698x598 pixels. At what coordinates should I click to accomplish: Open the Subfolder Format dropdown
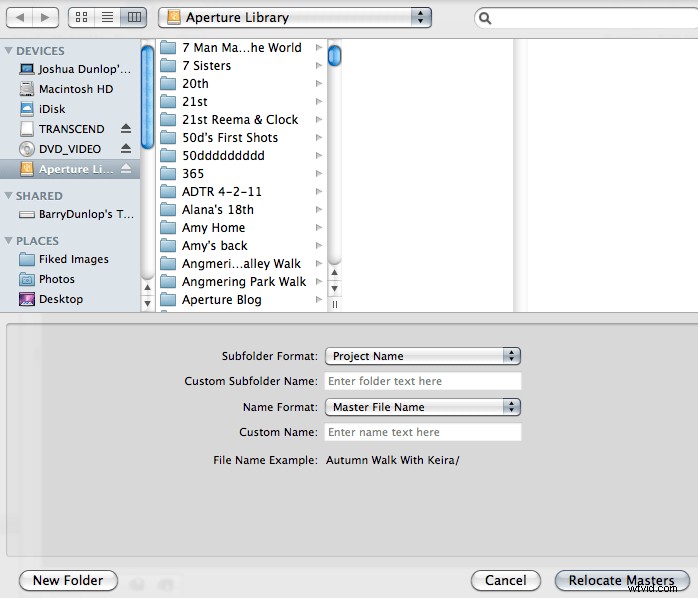[x=423, y=356]
